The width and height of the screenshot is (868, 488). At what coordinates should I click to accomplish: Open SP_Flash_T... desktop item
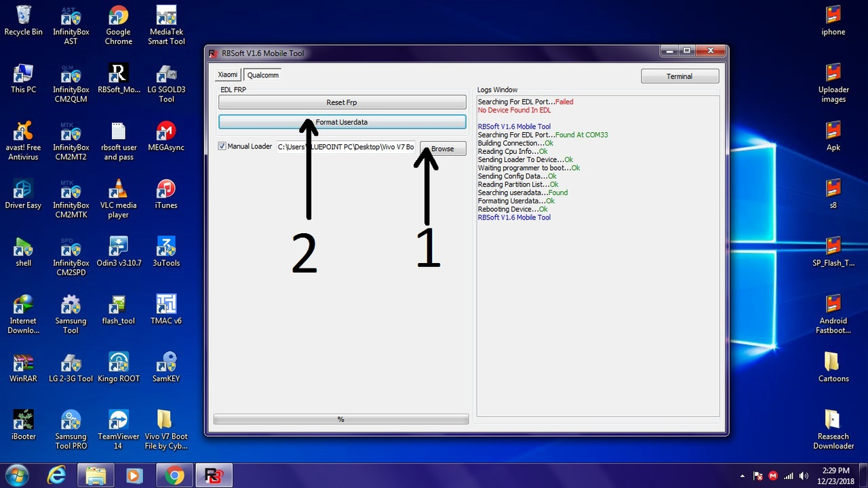(x=833, y=251)
